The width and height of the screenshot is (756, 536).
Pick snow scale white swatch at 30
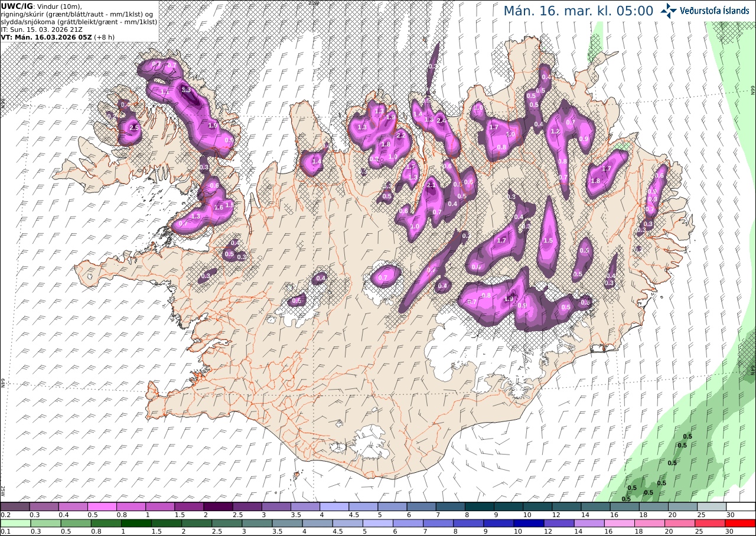coord(741,506)
